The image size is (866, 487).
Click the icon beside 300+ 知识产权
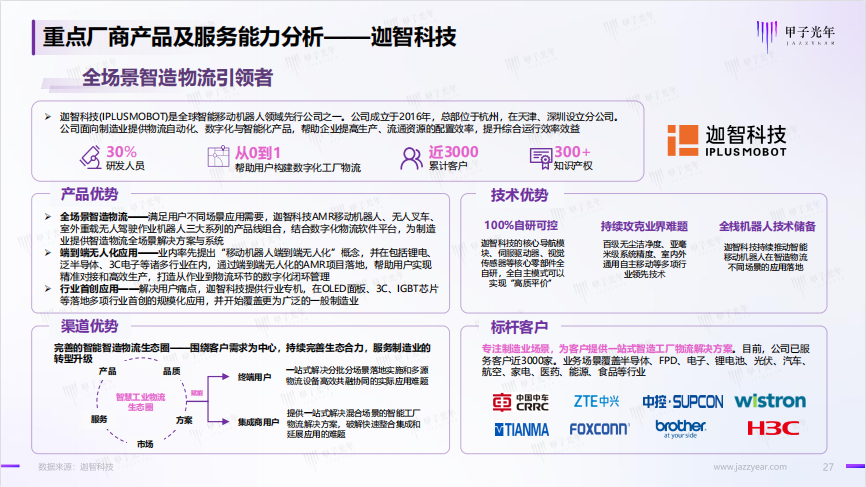pyautogui.click(x=541, y=158)
